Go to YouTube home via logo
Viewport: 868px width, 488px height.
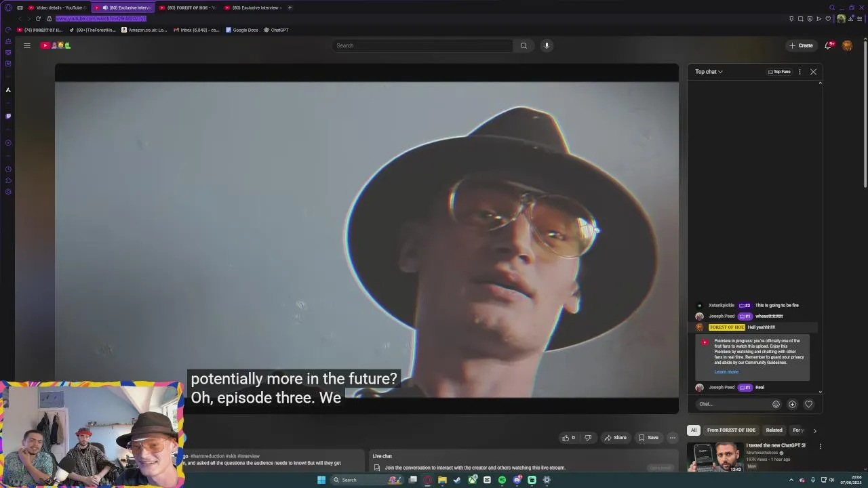[x=56, y=45]
